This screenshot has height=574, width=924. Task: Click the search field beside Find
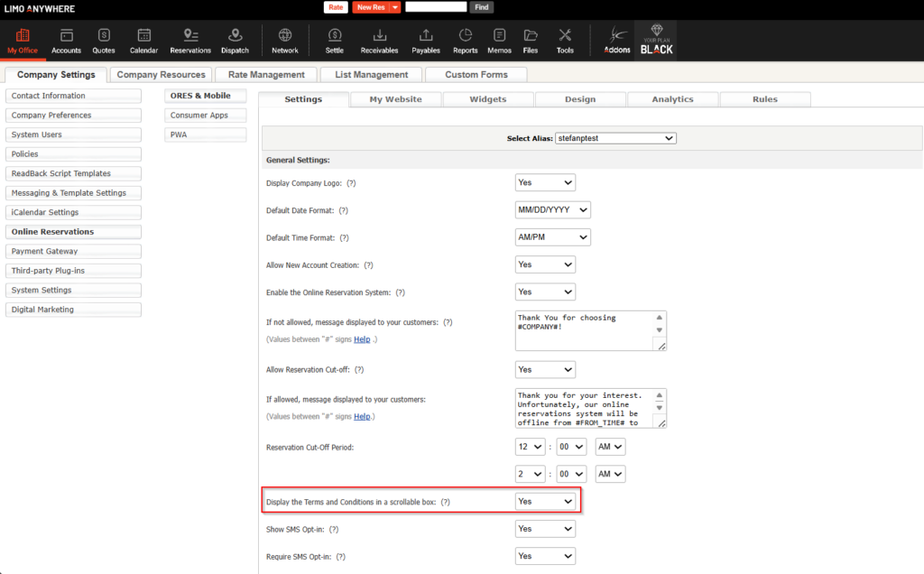[436, 7]
